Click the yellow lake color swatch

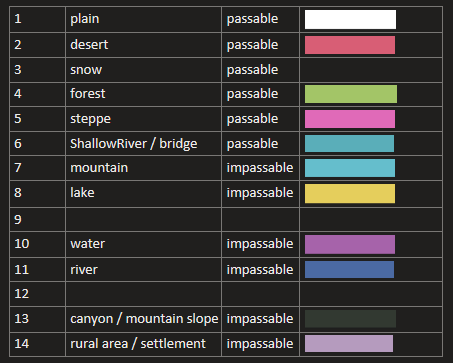coord(350,193)
